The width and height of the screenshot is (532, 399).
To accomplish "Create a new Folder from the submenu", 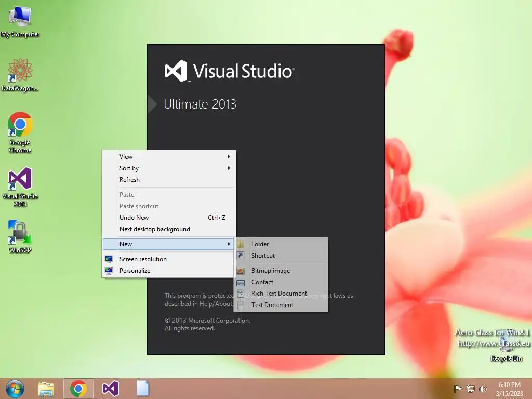I will tap(281, 244).
